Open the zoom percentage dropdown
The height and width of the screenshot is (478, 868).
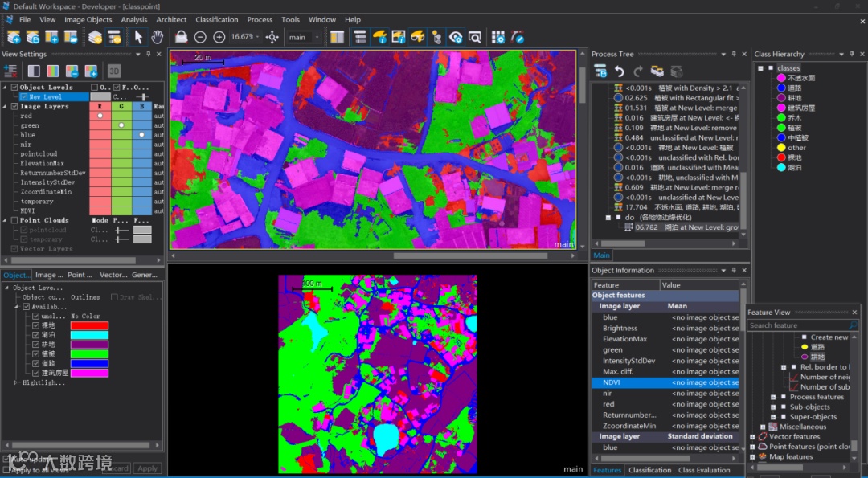[258, 37]
